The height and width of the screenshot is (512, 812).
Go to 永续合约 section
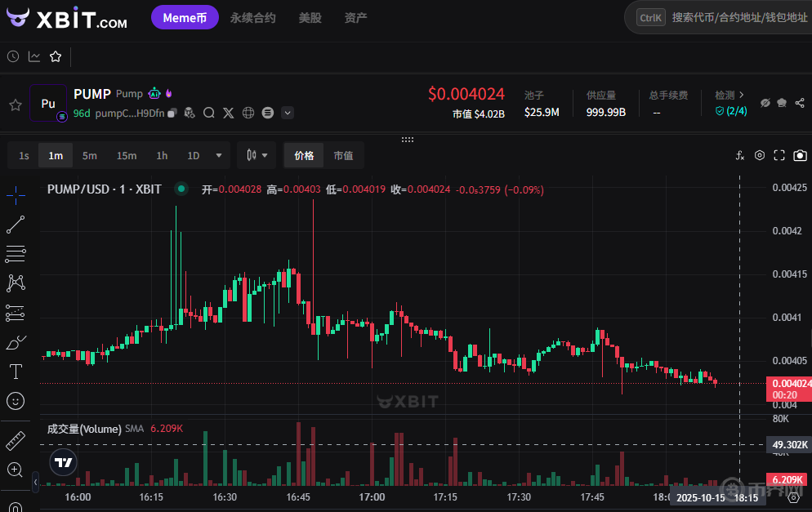tap(252, 18)
